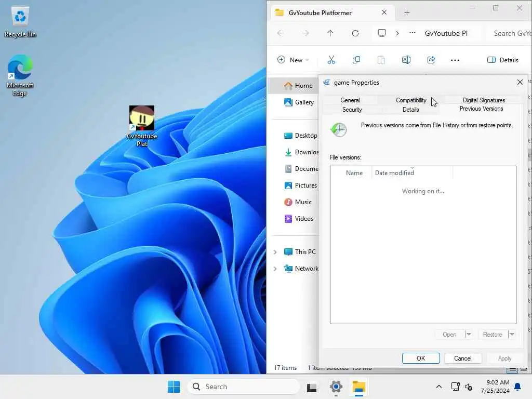The height and width of the screenshot is (399, 532).
Task: Switch to the Details tab in Properties
Action: pos(410,110)
